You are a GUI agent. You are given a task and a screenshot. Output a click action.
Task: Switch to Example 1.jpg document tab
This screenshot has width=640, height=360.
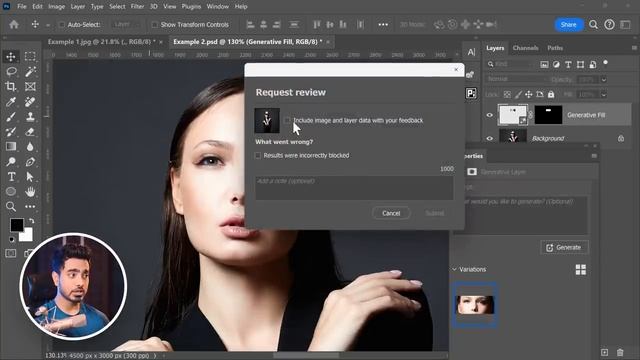(x=102, y=42)
